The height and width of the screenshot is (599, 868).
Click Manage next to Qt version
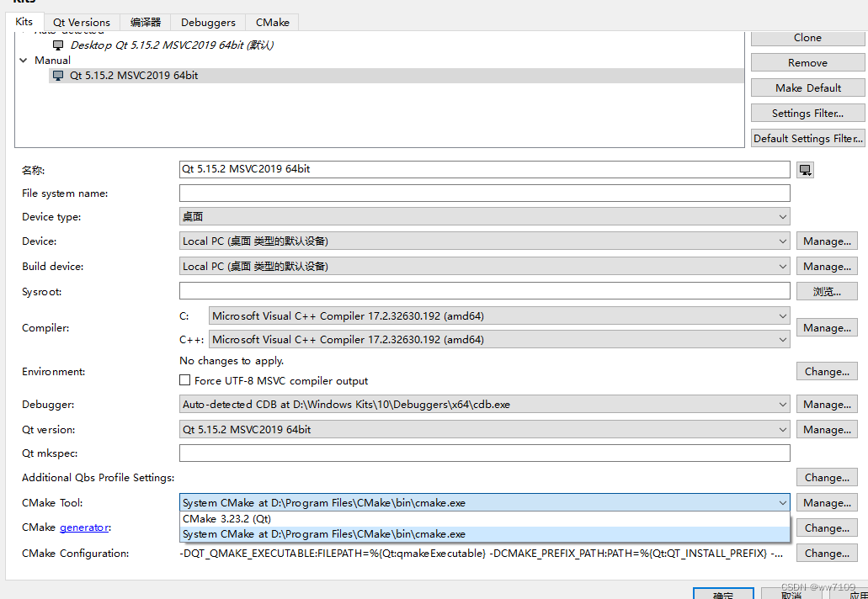pos(826,429)
